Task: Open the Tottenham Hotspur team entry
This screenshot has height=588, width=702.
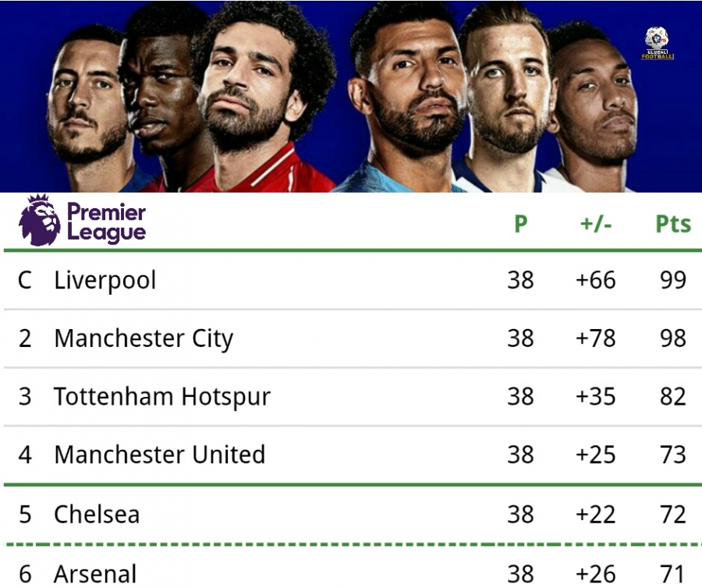Action: (162, 396)
